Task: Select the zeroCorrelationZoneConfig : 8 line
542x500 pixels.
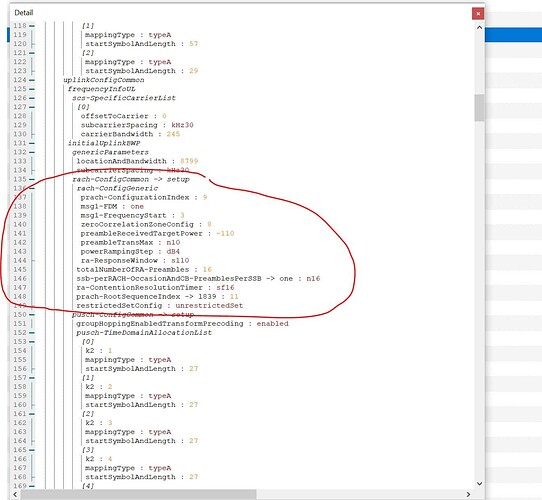Action: (146, 224)
